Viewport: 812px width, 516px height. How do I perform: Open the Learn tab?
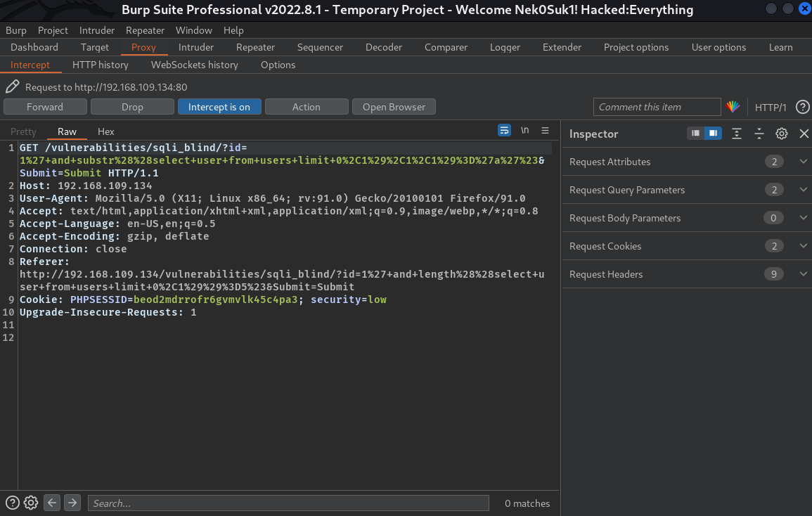781,47
